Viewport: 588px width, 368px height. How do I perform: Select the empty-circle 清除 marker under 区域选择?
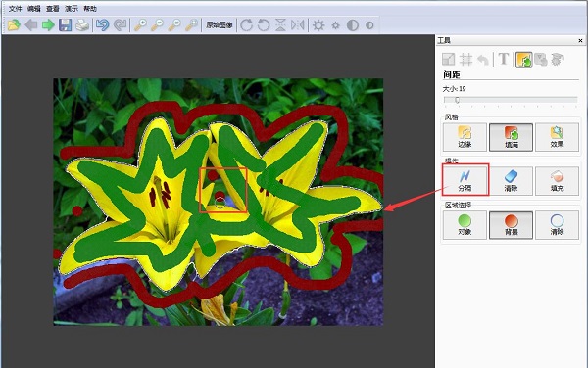[x=557, y=225]
